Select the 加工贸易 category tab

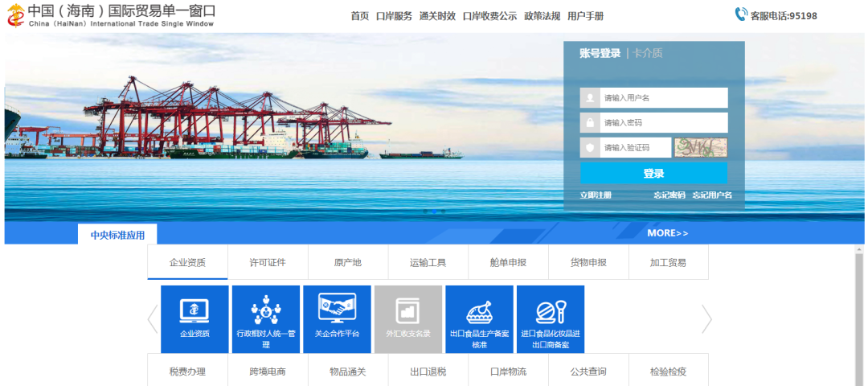(x=668, y=262)
